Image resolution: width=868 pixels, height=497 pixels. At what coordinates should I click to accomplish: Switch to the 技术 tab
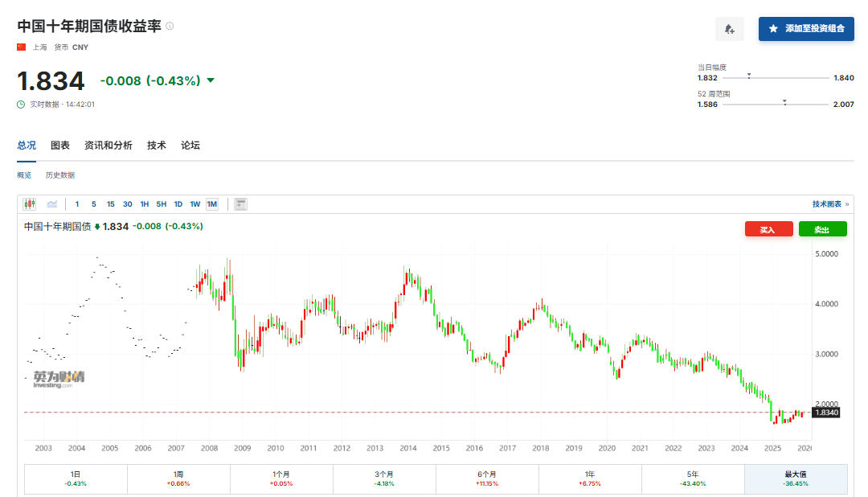pyautogui.click(x=157, y=146)
